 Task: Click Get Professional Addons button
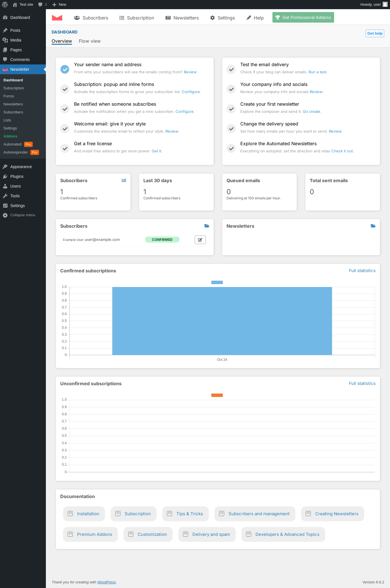[x=303, y=17]
